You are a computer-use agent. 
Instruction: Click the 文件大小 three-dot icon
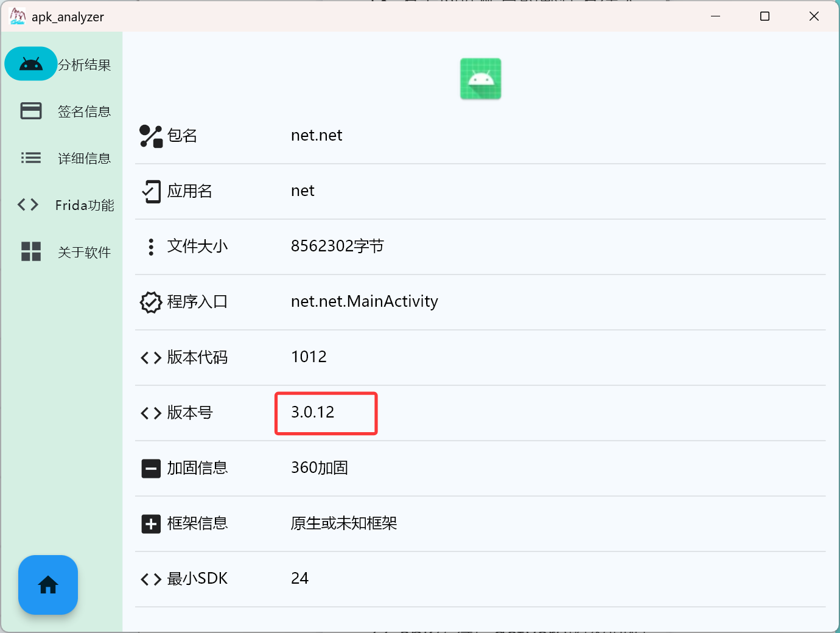point(151,247)
